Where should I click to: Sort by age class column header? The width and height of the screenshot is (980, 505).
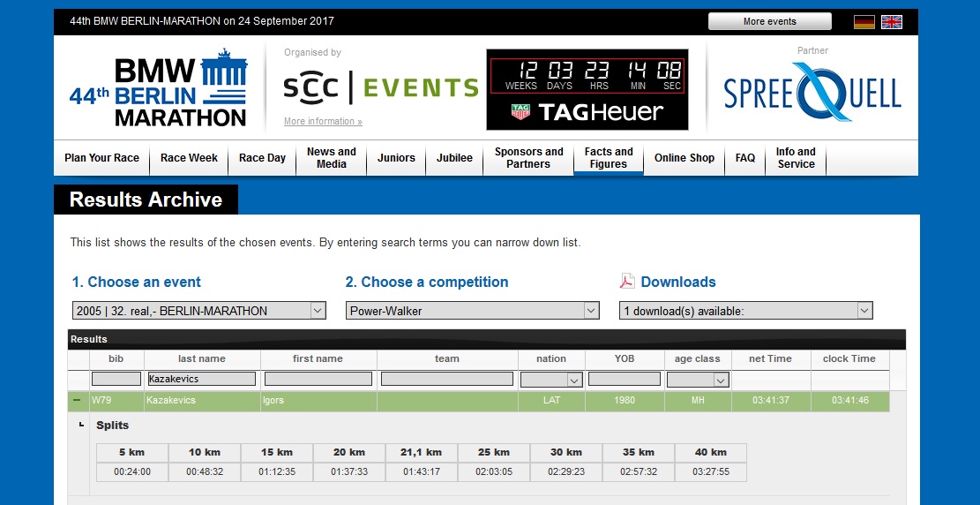click(698, 358)
